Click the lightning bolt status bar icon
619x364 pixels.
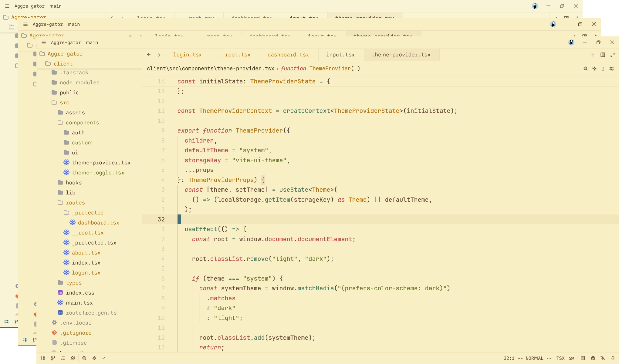(94, 358)
